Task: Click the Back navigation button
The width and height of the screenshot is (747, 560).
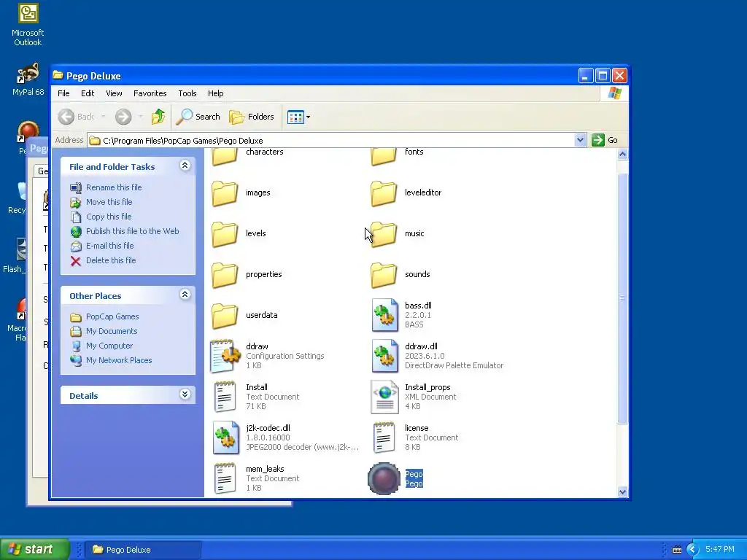Action: pyautogui.click(x=76, y=117)
